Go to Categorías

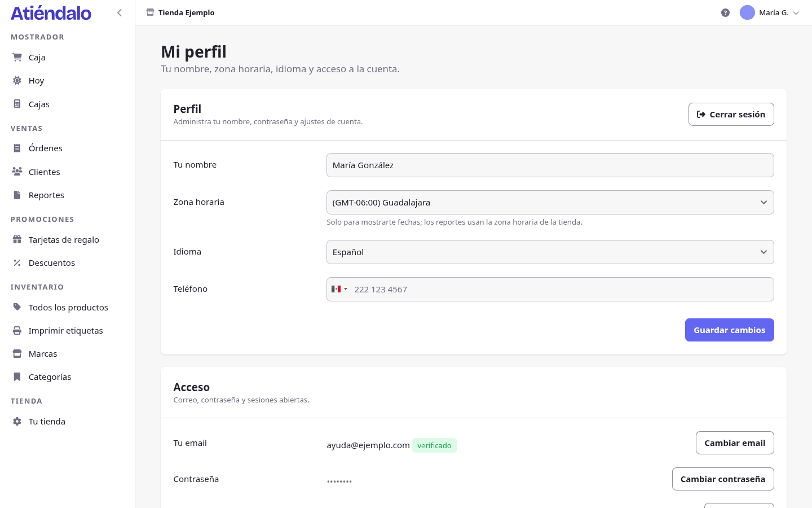point(68,377)
